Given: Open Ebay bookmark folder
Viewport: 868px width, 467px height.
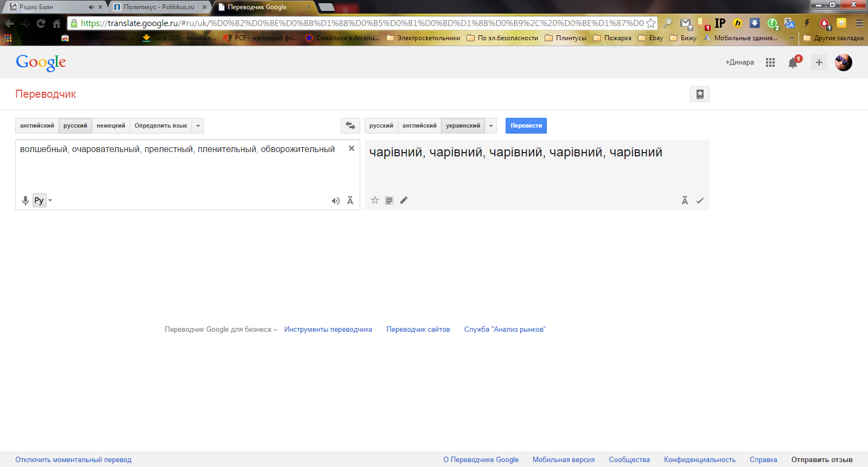Looking at the screenshot, I should (x=650, y=38).
